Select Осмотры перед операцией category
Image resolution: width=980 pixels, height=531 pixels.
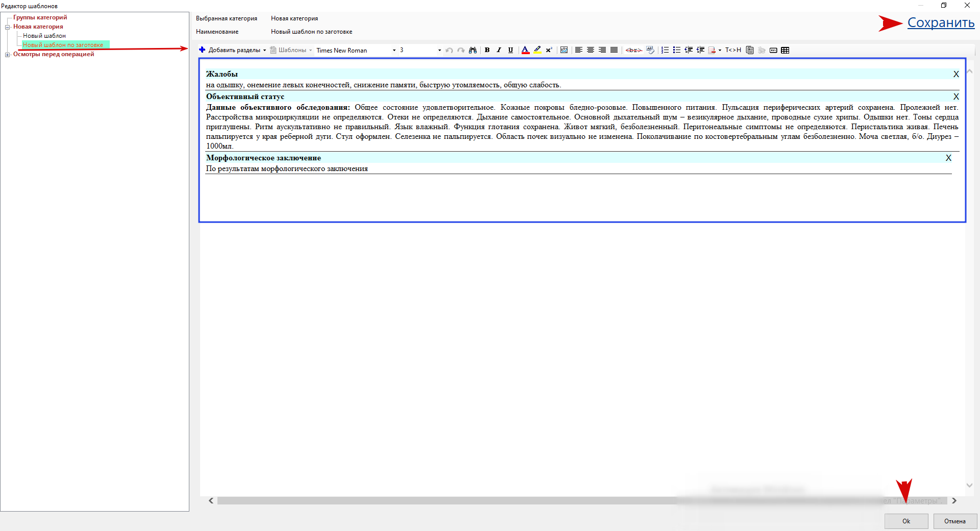click(x=54, y=54)
